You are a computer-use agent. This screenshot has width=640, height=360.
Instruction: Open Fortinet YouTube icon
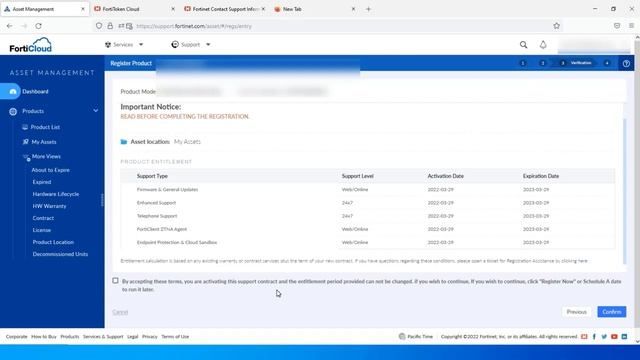[x=614, y=336]
